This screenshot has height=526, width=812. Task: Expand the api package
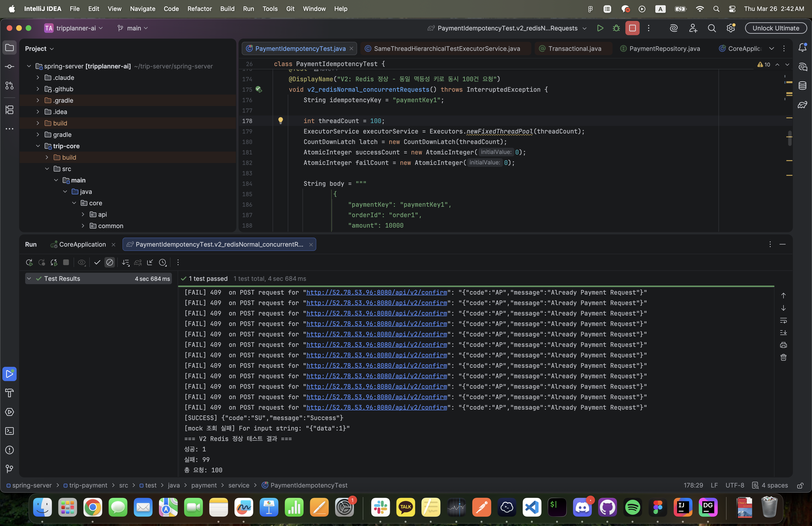83,214
